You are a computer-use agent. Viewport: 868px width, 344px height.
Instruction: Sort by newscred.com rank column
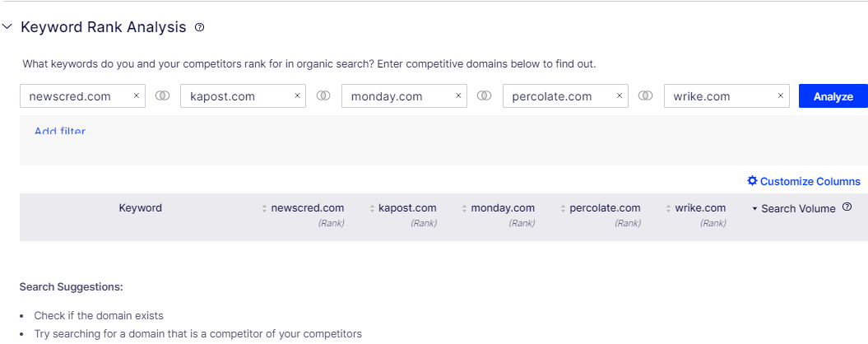[303, 208]
